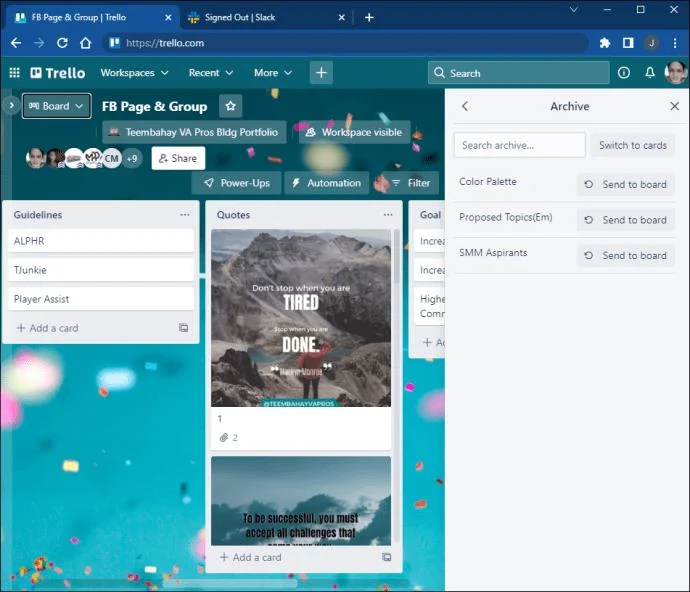Send Color Palette list to board

[626, 184]
